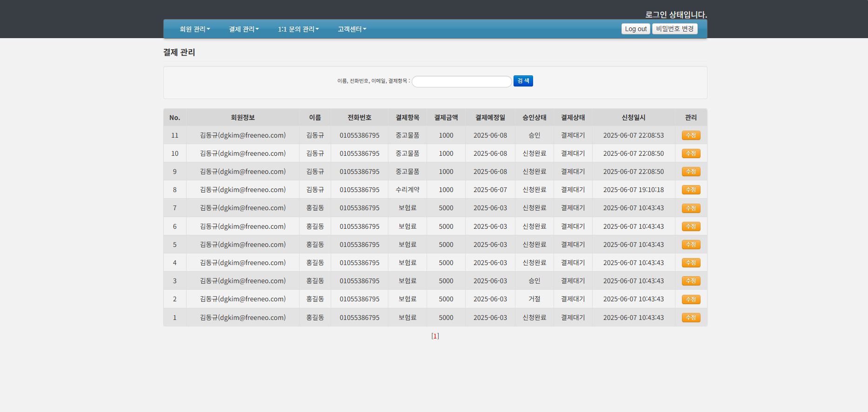Edit payment row No. 10
This screenshot has height=412, width=868.
[x=691, y=153]
